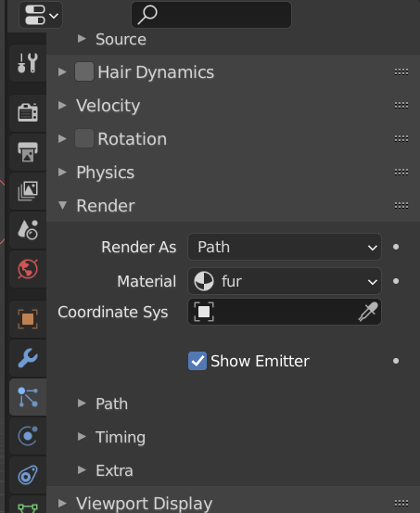The image size is (420, 513).
Task: Expand the Rotation panel
Action: (62, 139)
